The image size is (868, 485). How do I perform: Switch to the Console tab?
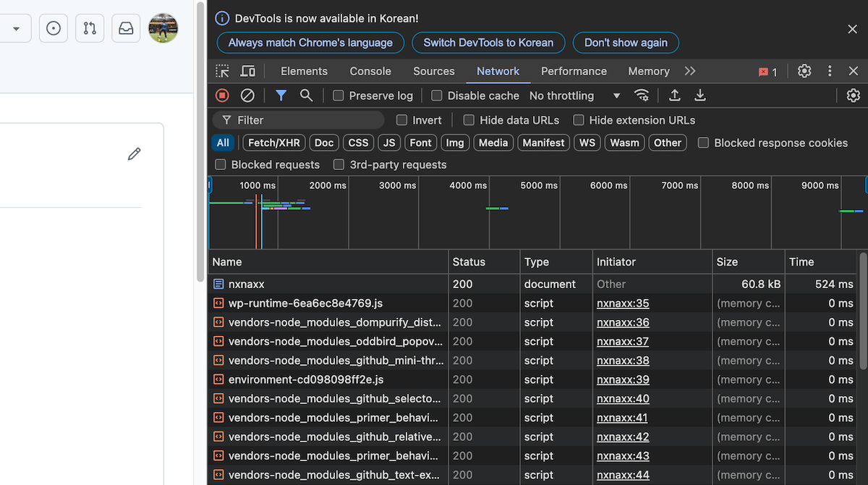pos(370,71)
